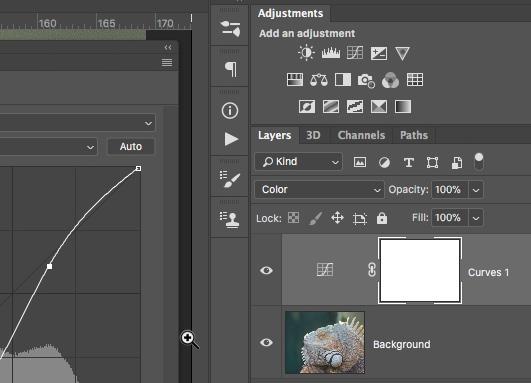Viewport: 531px width, 383px height.
Task: Select the Curves 1 layer name
Action: (488, 273)
